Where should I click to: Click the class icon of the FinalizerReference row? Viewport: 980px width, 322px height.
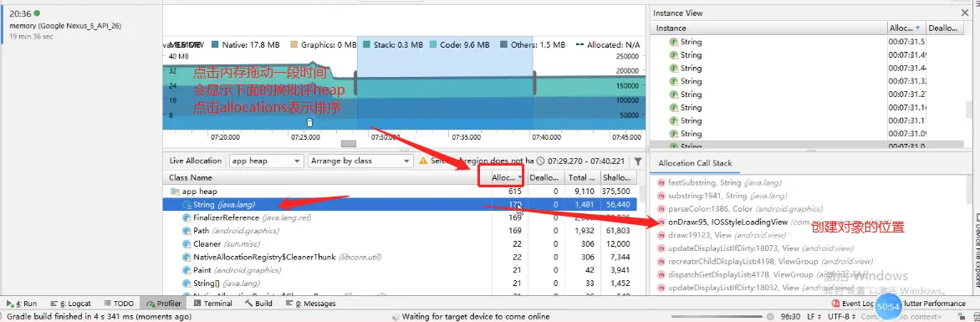click(x=186, y=217)
